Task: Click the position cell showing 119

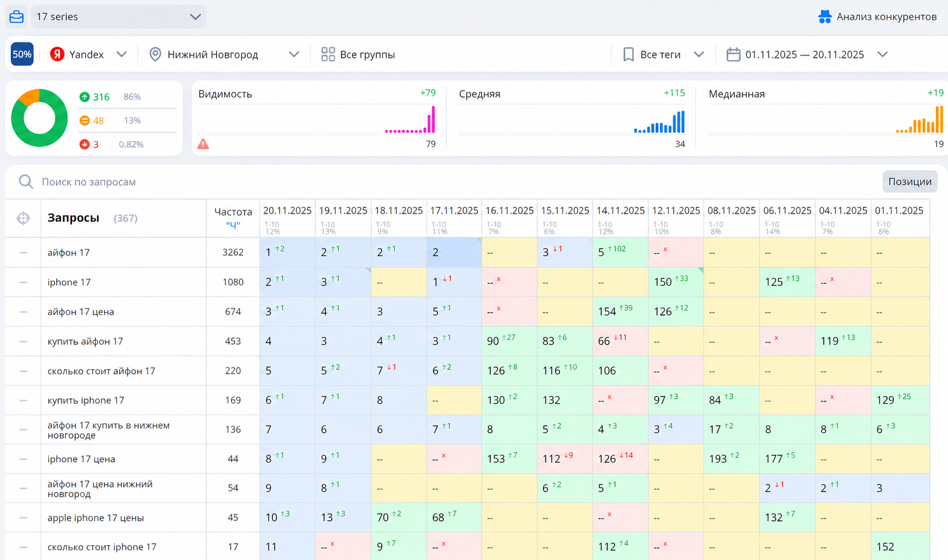Action: click(843, 342)
